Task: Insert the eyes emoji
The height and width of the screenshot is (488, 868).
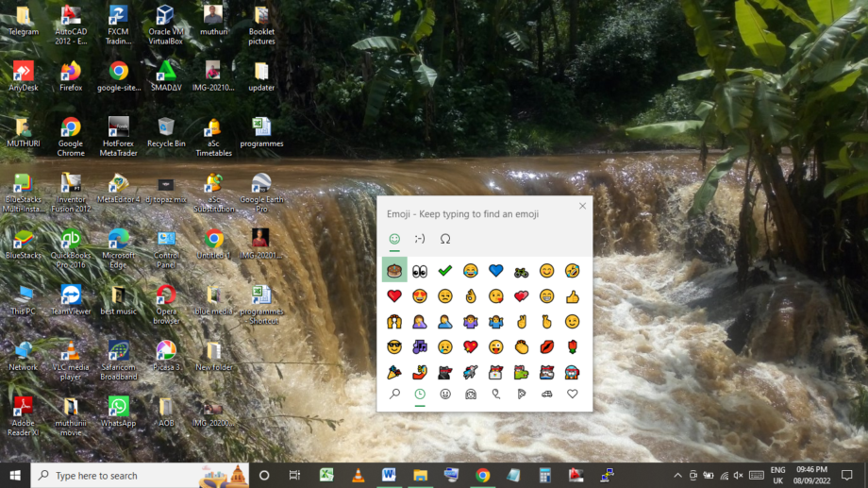Action: (x=420, y=271)
